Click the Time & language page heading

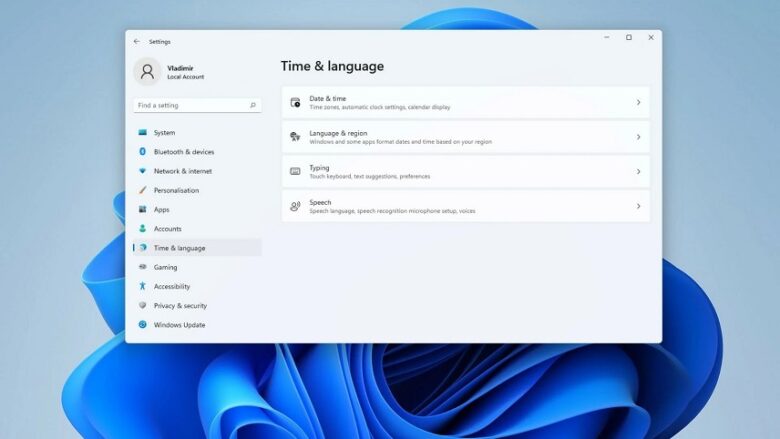tap(332, 66)
